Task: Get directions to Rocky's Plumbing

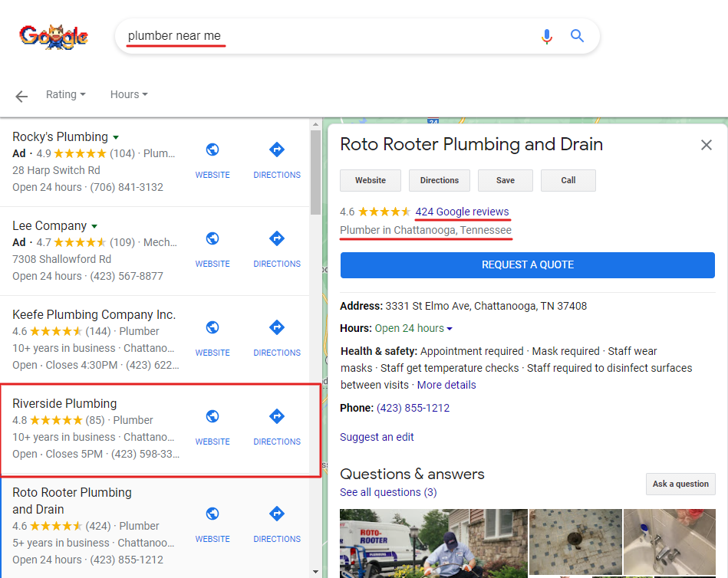Action: (x=277, y=149)
